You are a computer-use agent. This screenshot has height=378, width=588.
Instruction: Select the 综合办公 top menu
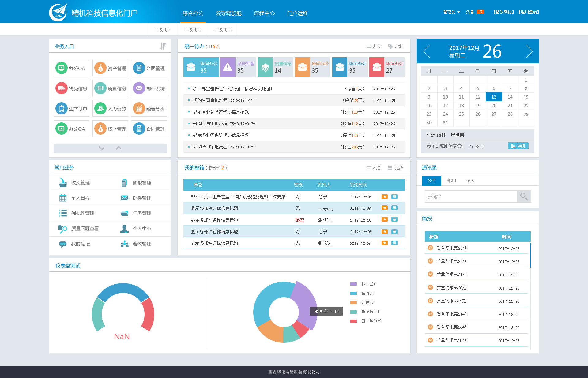[193, 13]
